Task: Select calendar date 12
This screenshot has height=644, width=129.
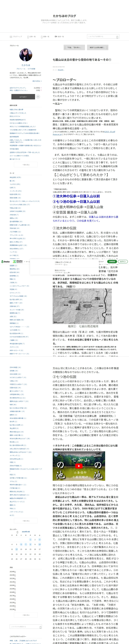Action: [17, 549]
